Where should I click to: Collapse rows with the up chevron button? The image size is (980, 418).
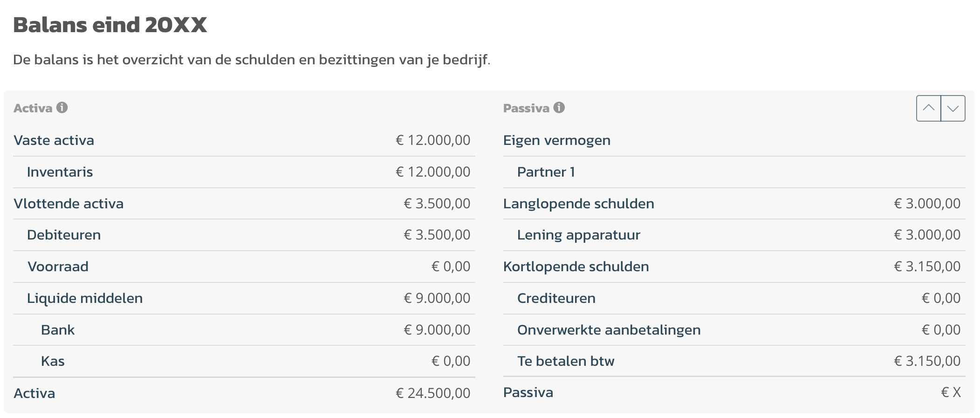tap(929, 108)
